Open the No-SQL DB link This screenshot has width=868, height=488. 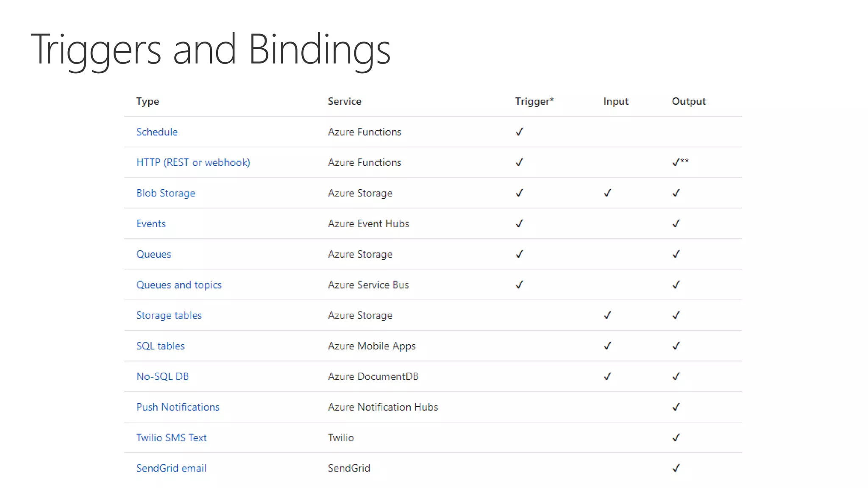coord(162,376)
